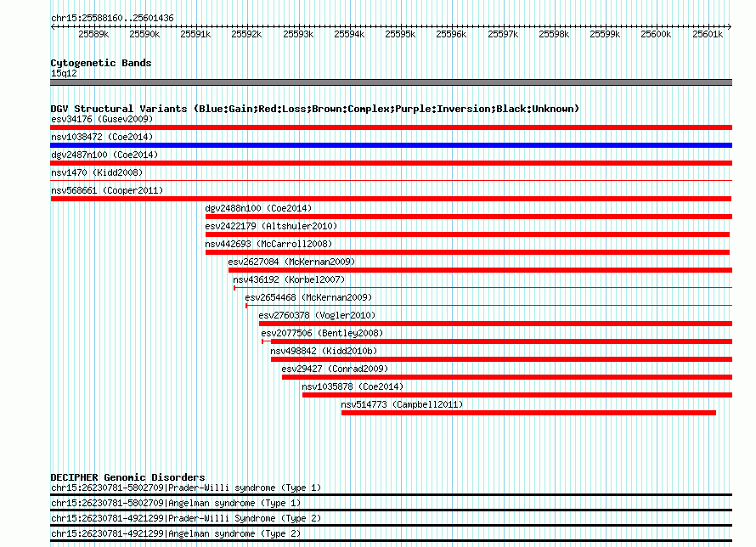Click the 15q12 cytogenetic band bar
Screen dimensions: 756x547
coord(391,82)
